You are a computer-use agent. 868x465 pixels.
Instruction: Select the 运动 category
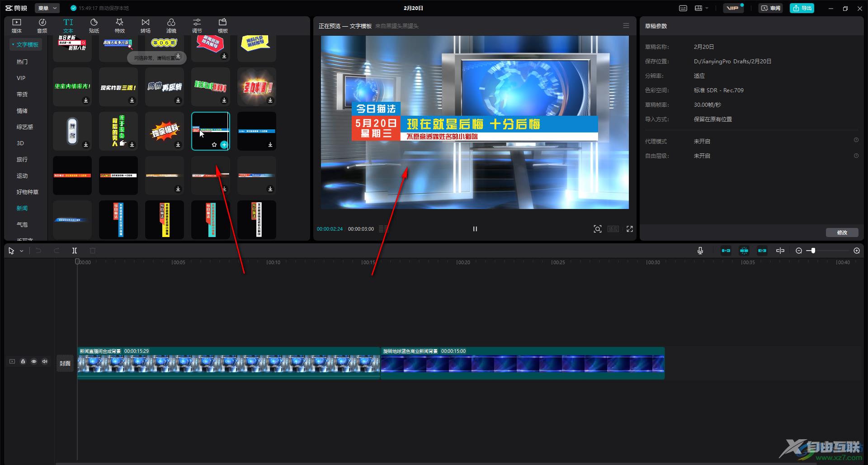click(22, 176)
